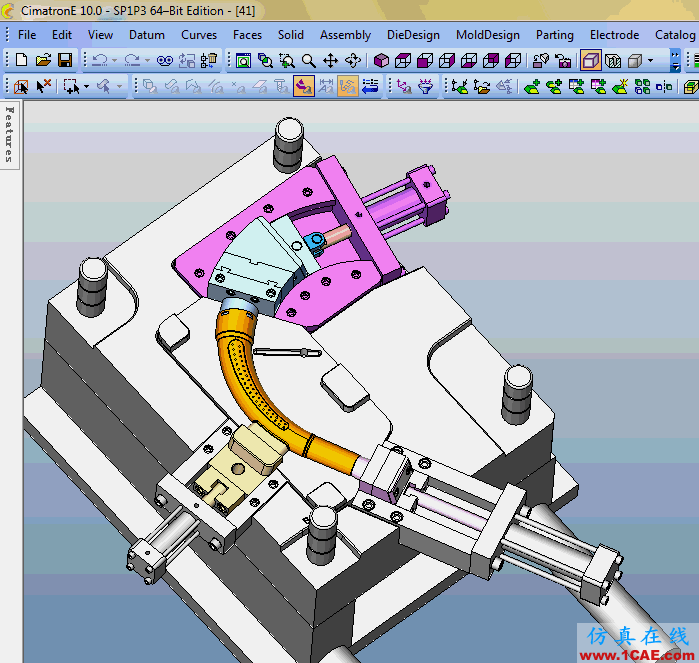Click the funnel selection filter icon
Viewport: 699px width, 663px height.
[426, 86]
